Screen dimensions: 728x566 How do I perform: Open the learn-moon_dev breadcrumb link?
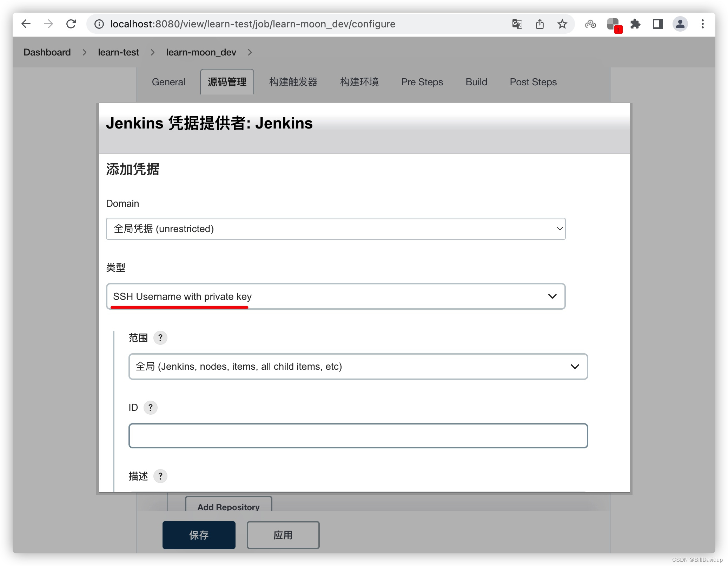tap(201, 52)
